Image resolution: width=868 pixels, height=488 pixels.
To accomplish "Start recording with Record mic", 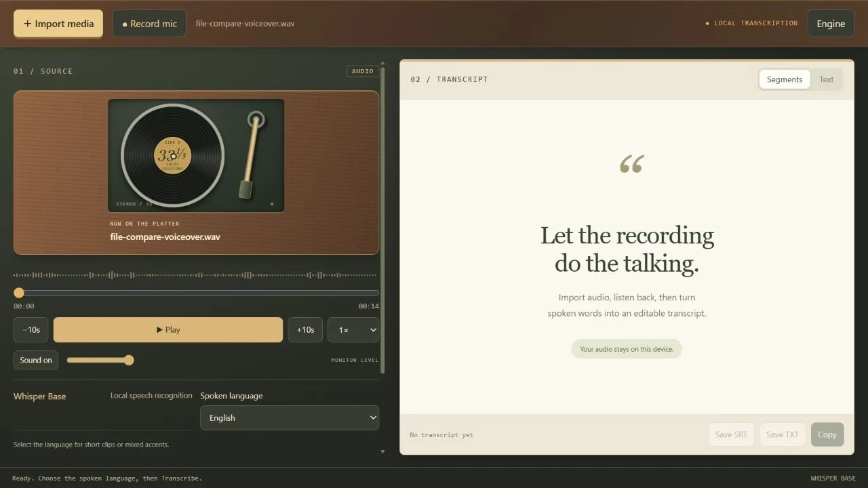I will [x=149, y=24].
